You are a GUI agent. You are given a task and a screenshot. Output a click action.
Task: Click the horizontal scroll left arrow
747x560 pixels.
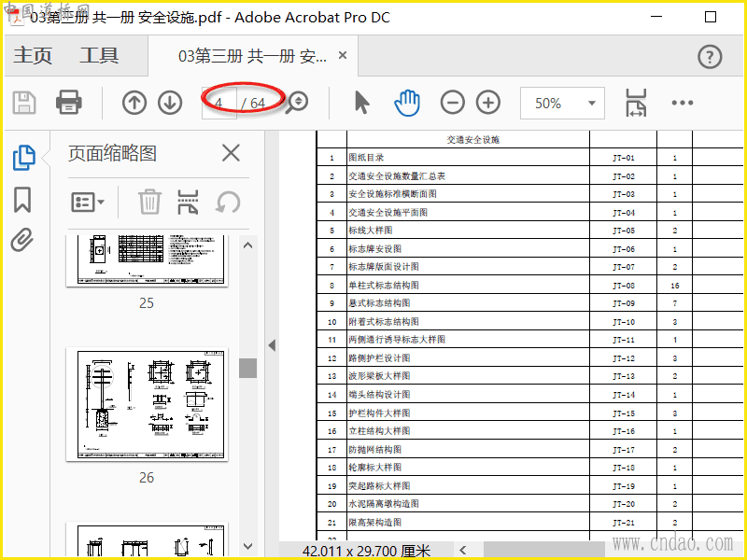pos(463,550)
